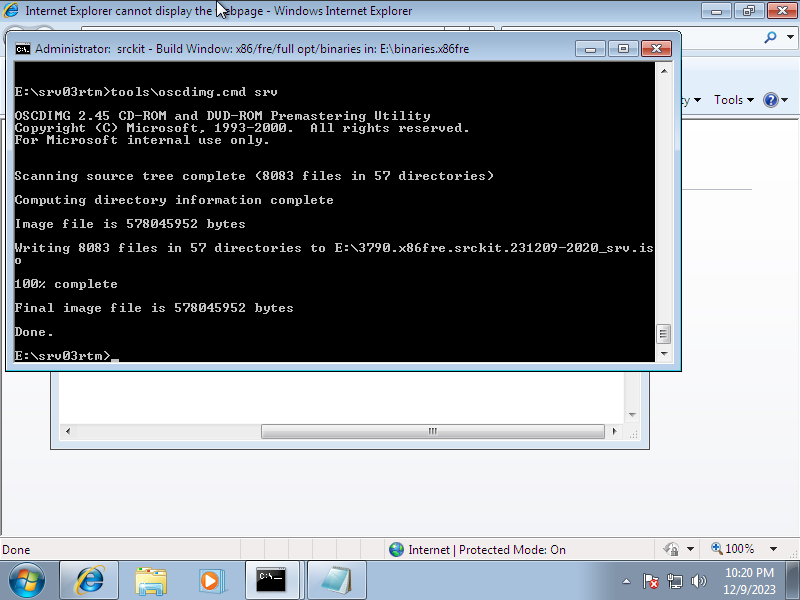Open Internet Explorer from the taskbar
The height and width of the screenshot is (600, 800).
[89, 581]
